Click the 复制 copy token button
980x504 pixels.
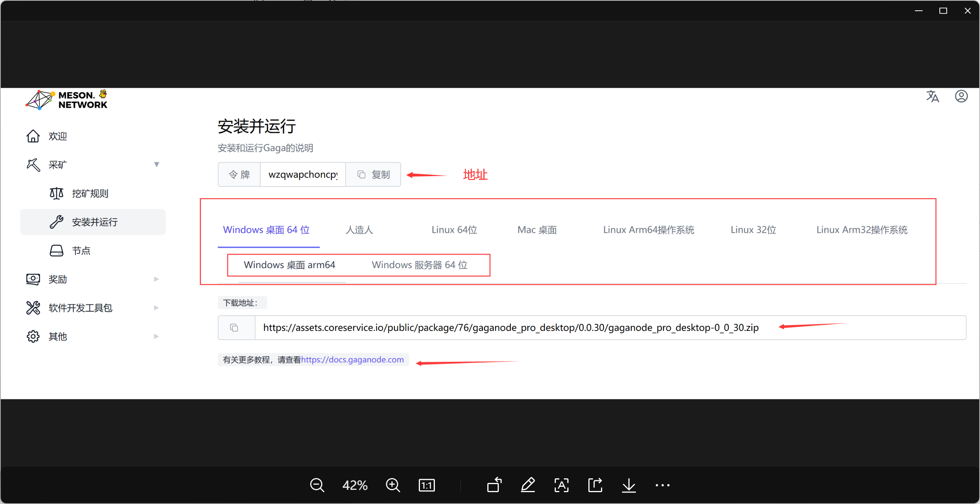coord(373,175)
